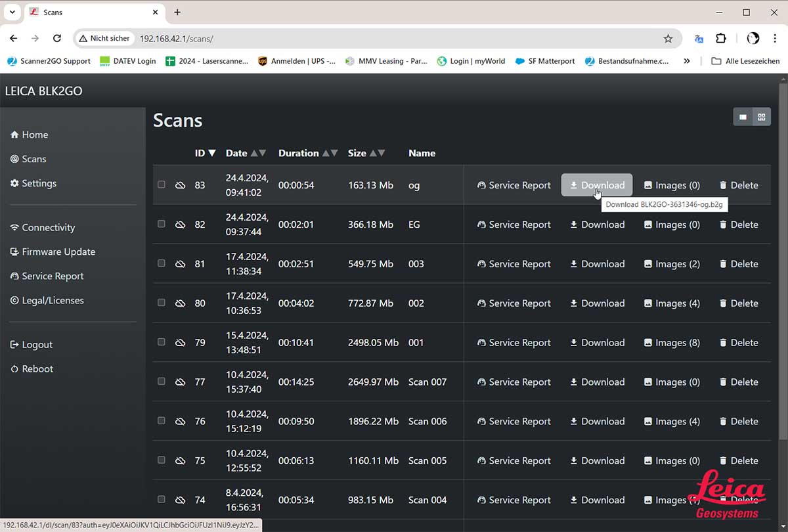Select checkbox for scan 81

click(x=162, y=263)
